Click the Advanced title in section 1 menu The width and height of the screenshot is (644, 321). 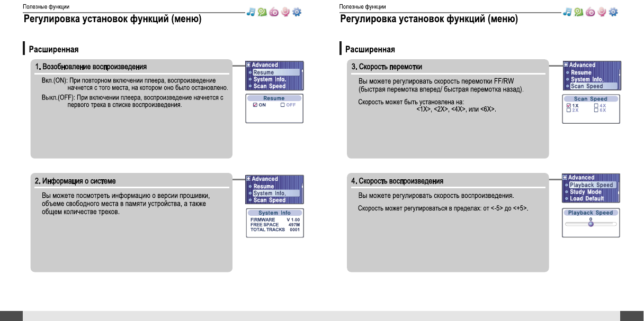click(x=265, y=65)
